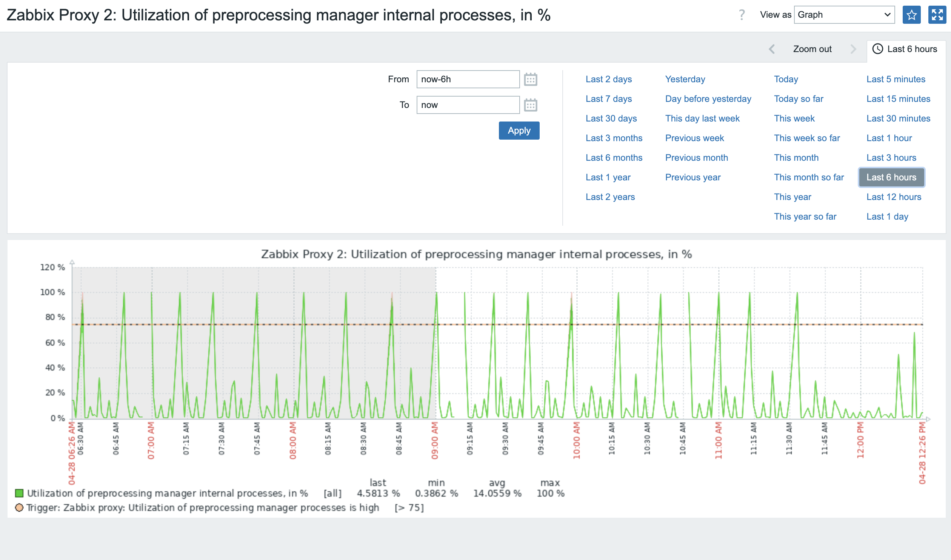
Task: Select the This month range
Action: [796, 158]
